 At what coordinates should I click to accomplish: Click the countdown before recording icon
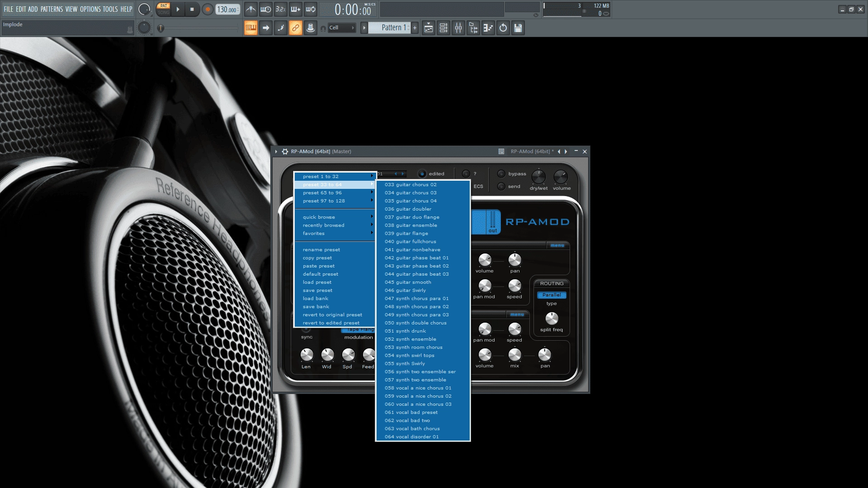[281, 9]
